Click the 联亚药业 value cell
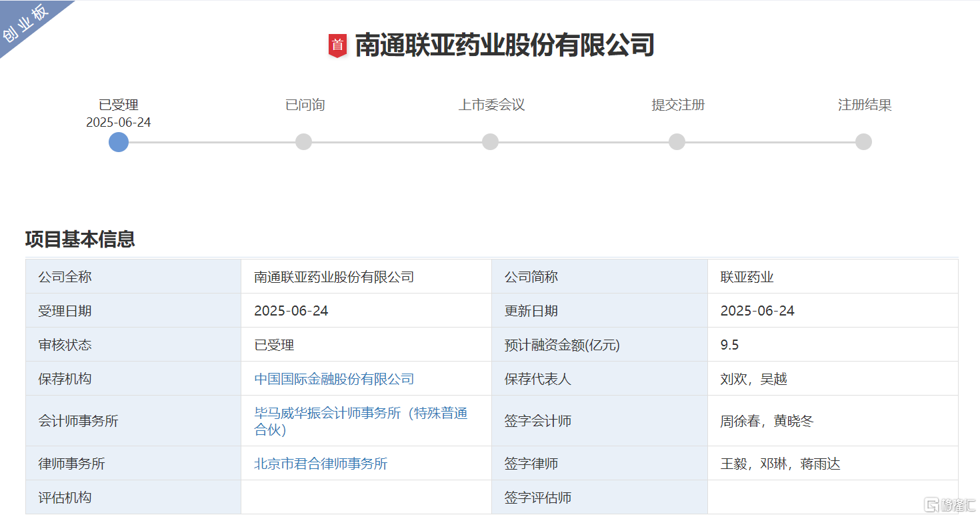Viewport: 980px width, 517px height. coord(833,276)
